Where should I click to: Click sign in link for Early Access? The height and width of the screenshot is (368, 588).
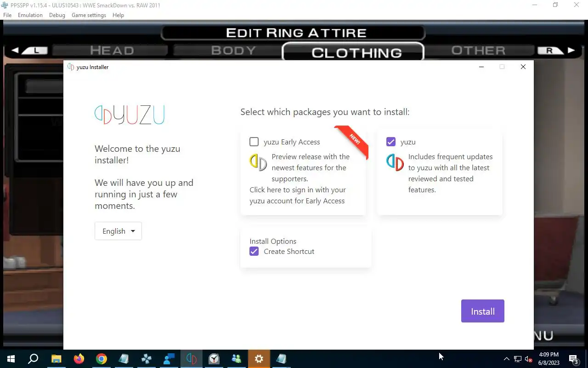(298, 195)
